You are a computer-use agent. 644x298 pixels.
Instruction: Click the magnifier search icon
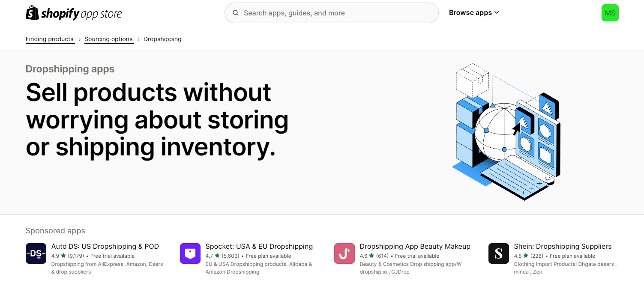pos(236,13)
